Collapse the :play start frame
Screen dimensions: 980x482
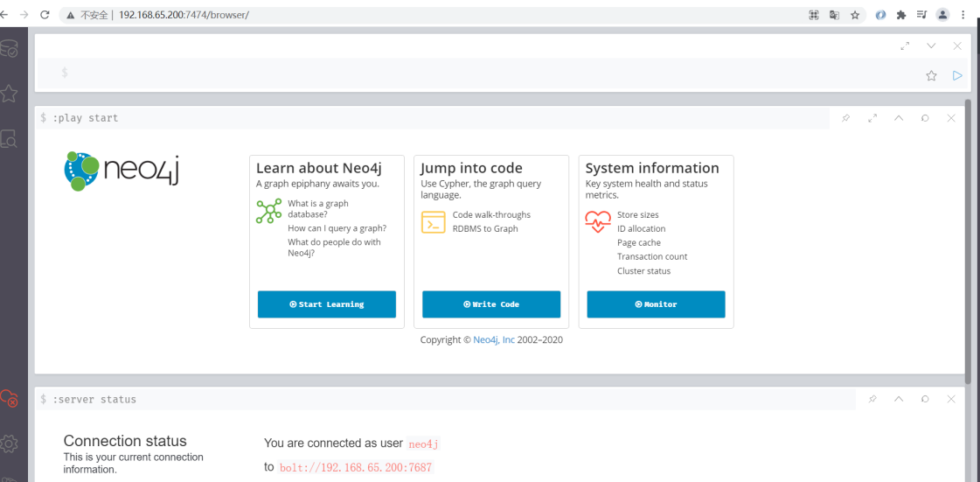point(899,118)
